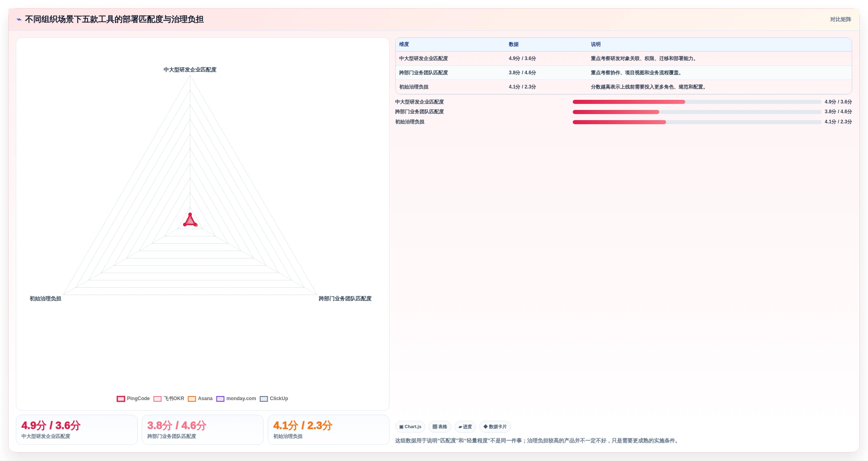Click 中大型研发企业匹配度 label left of progress bar
The image size is (868, 461).
(420, 102)
